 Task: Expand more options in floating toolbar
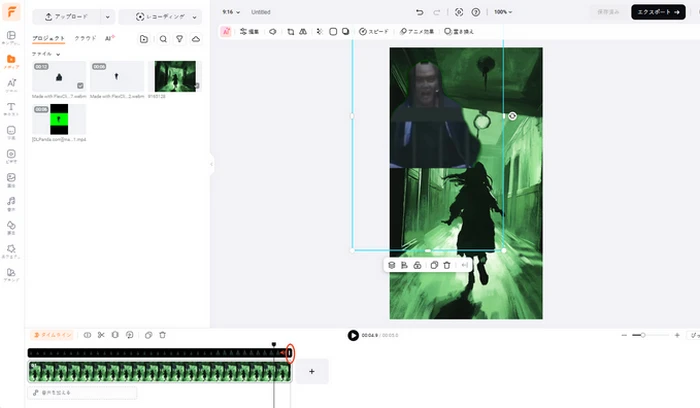tap(465, 265)
